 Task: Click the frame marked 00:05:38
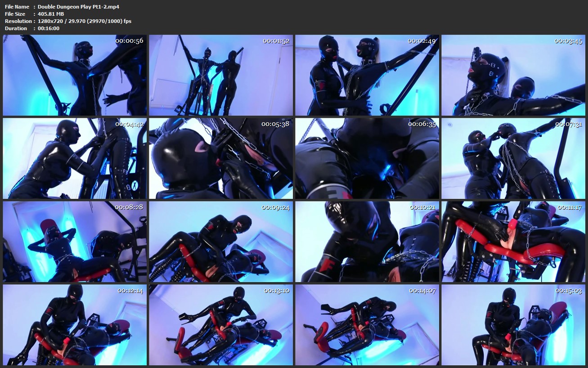pyautogui.click(x=221, y=158)
